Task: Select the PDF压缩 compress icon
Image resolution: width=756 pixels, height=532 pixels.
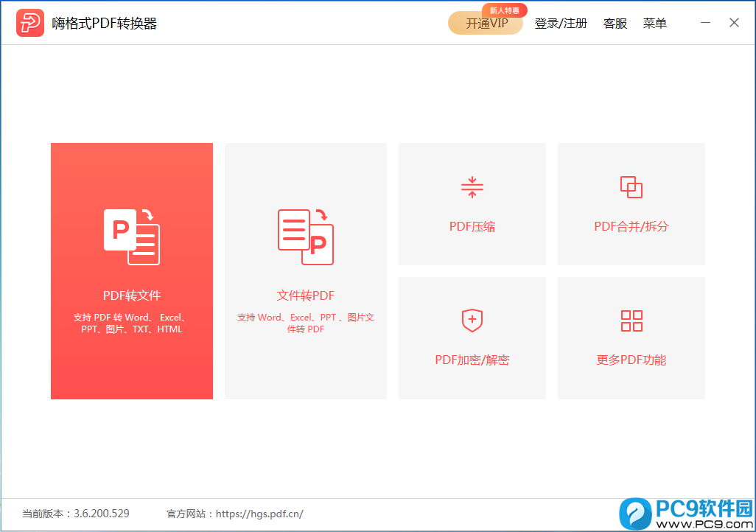Action: 472,187
